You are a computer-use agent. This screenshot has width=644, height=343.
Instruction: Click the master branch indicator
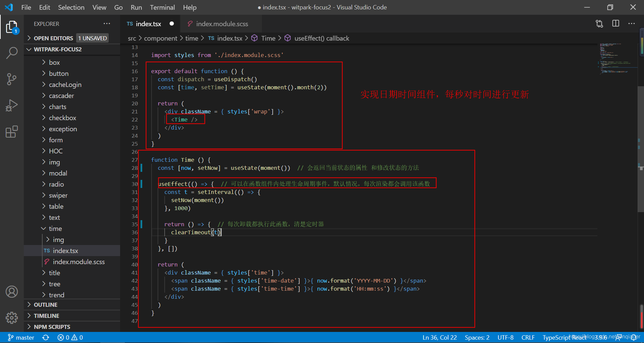click(21, 337)
